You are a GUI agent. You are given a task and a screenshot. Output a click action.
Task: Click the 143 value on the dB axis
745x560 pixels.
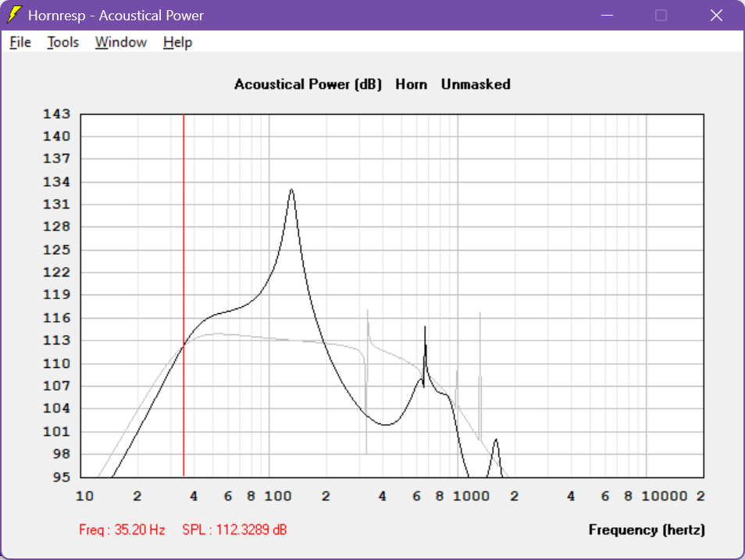[x=56, y=114]
